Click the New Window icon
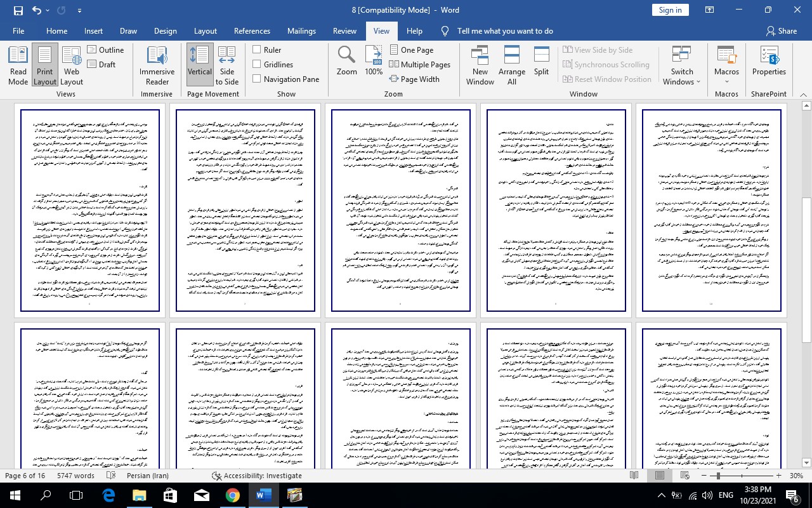The image size is (812, 508). pos(480,65)
